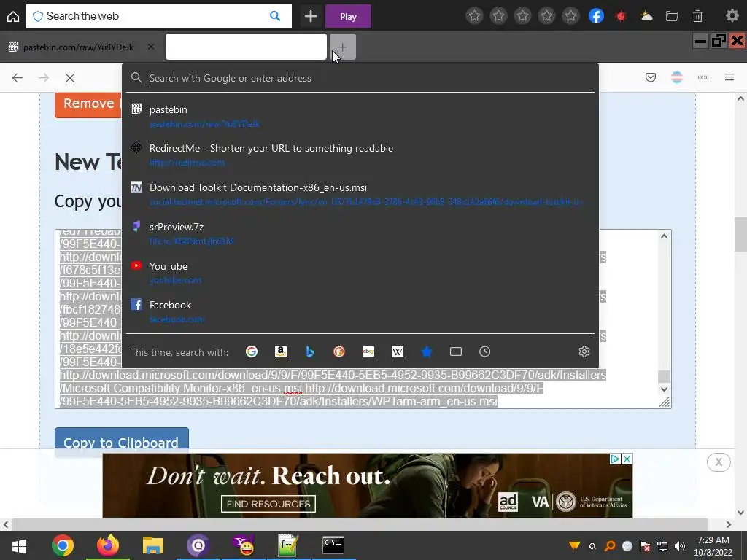Open settings gear in top-right corner

click(732, 16)
